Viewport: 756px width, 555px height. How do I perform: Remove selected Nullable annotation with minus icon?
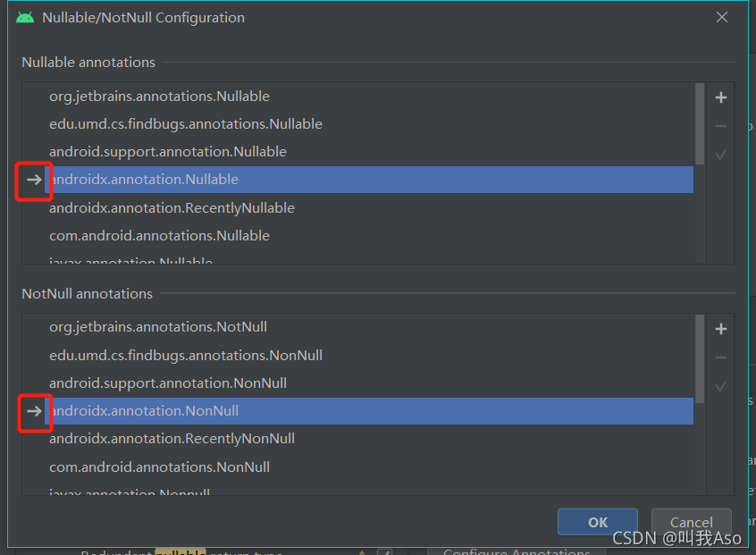(721, 126)
